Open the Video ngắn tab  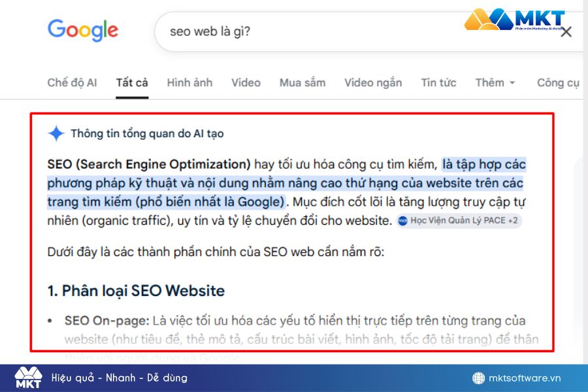click(373, 82)
